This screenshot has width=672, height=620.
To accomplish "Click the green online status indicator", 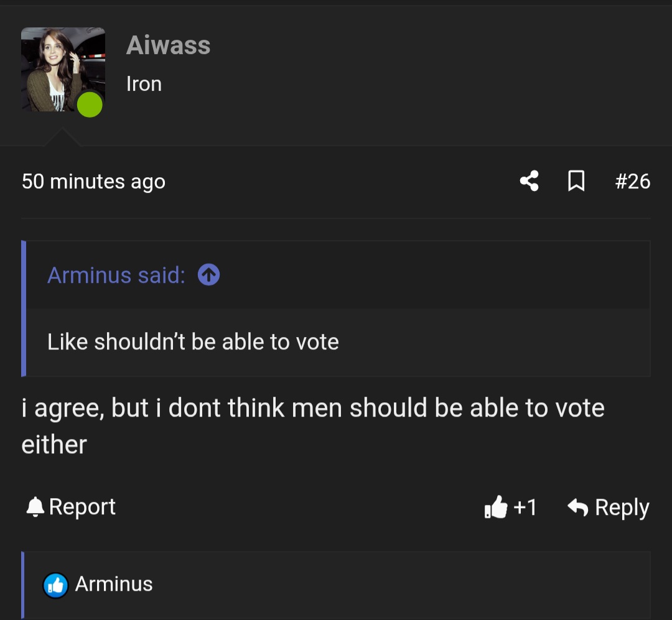I will (x=90, y=105).
